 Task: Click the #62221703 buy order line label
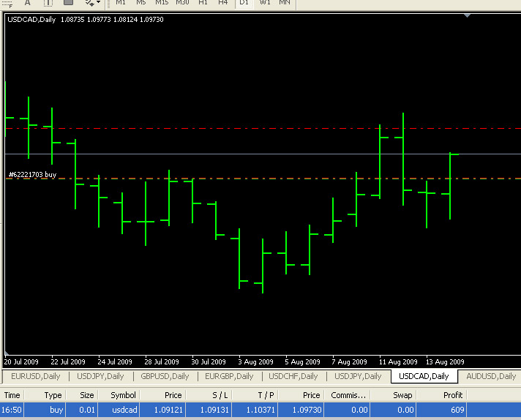32,175
